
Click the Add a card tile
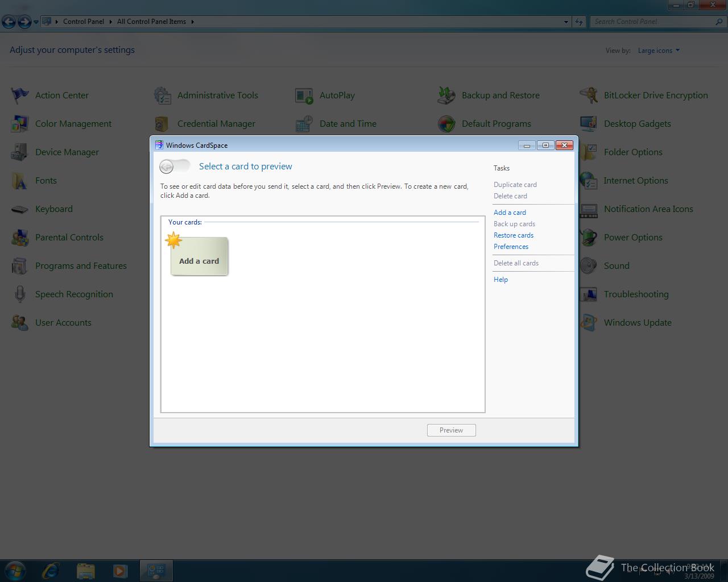199,256
